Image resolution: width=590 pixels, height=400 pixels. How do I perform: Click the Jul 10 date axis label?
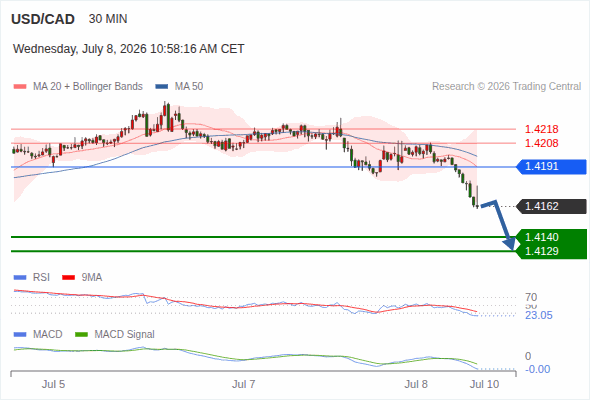click(x=484, y=384)
